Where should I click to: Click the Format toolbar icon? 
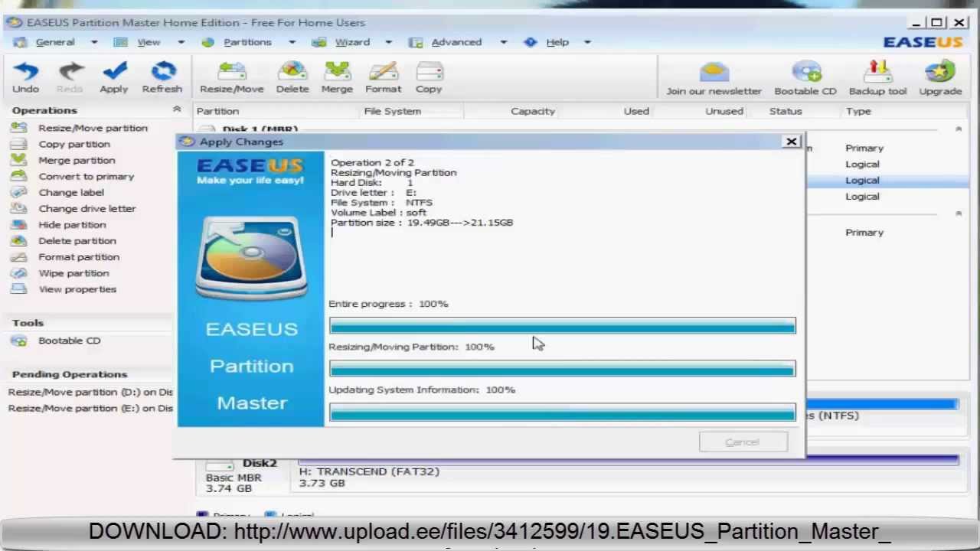[383, 73]
